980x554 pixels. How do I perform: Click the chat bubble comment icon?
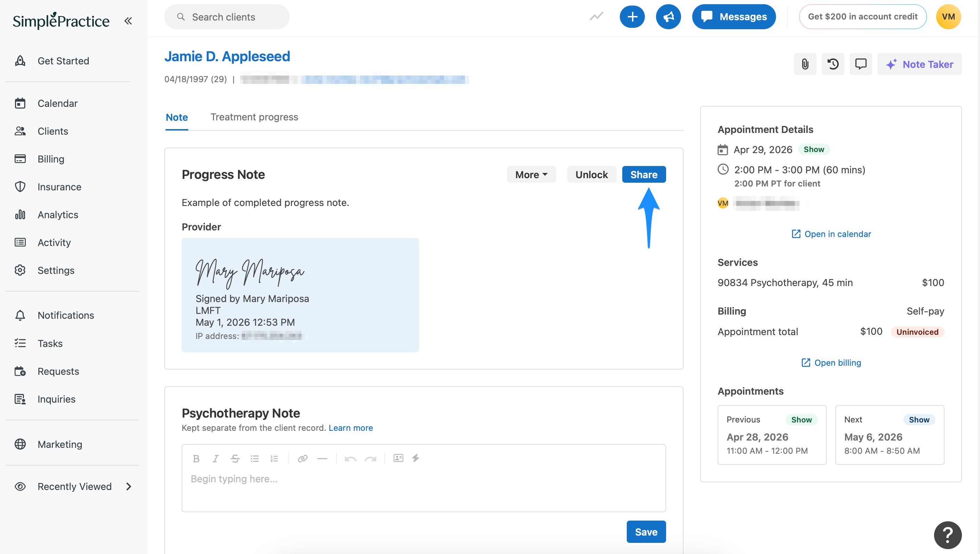(x=861, y=64)
